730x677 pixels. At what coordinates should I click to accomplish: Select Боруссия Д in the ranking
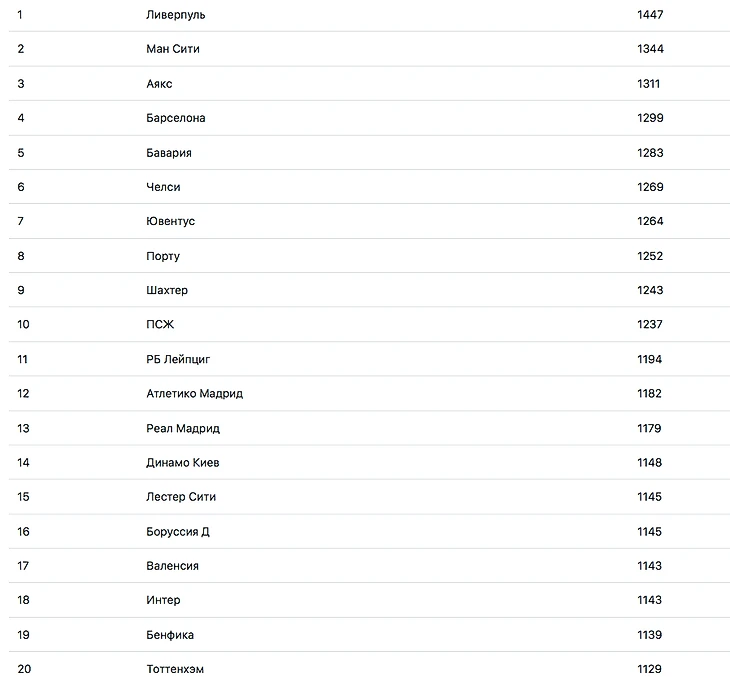click(x=178, y=531)
